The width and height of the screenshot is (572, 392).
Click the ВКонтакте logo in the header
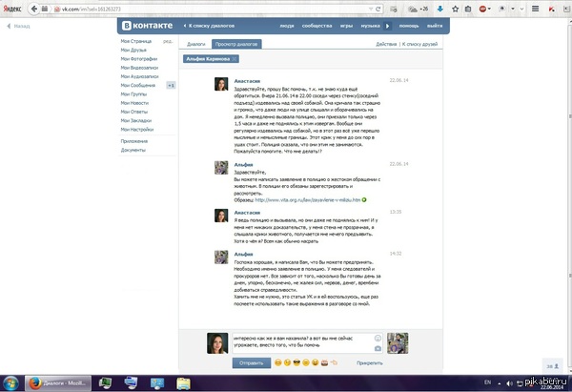(148, 26)
